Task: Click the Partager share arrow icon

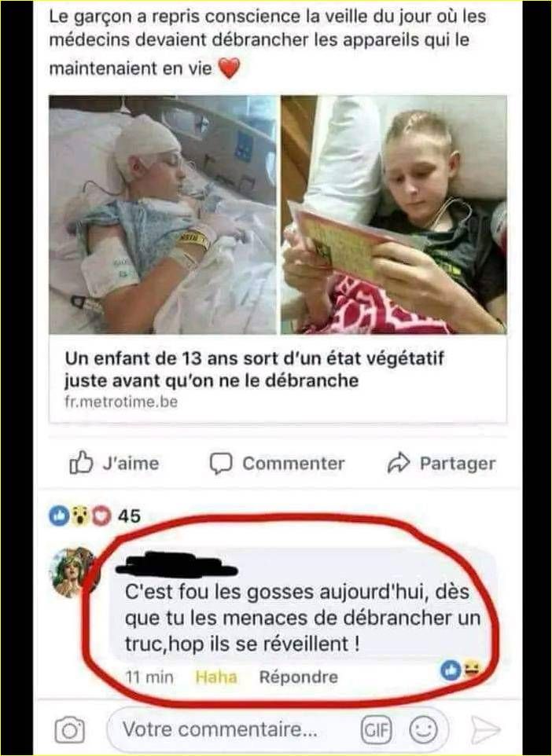Action: (x=399, y=463)
